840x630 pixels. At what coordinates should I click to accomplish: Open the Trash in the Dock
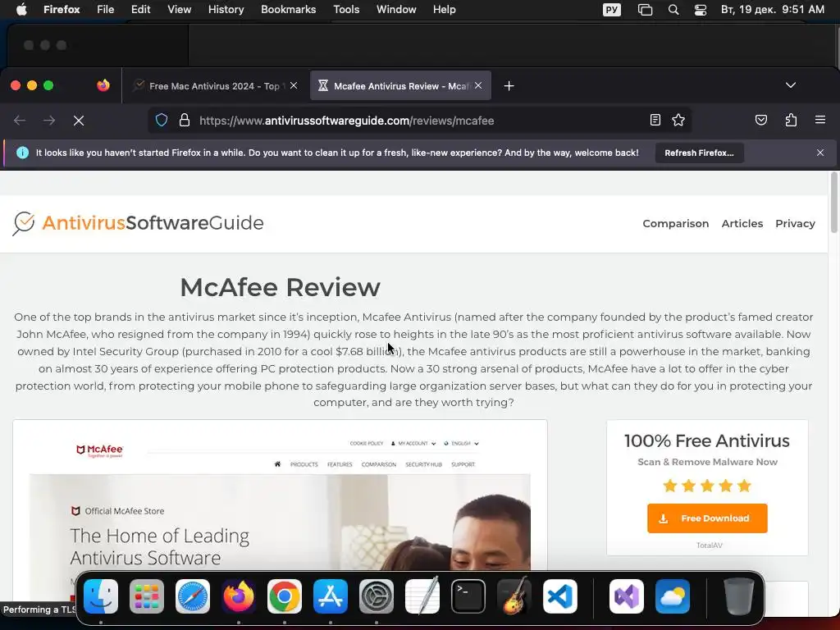click(739, 596)
